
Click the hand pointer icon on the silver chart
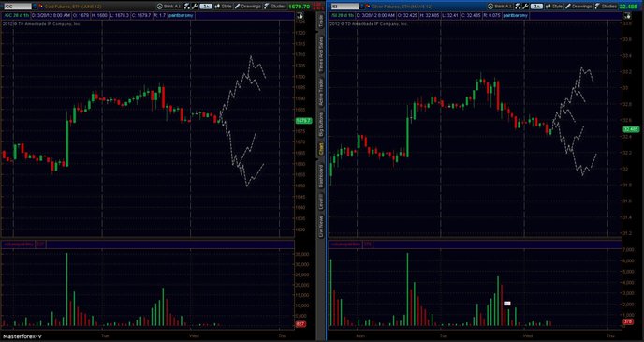[x=627, y=15]
